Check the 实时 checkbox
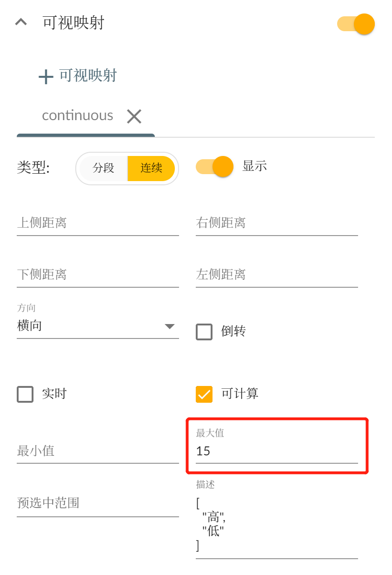Viewport: 392px width, 575px height. click(x=25, y=394)
